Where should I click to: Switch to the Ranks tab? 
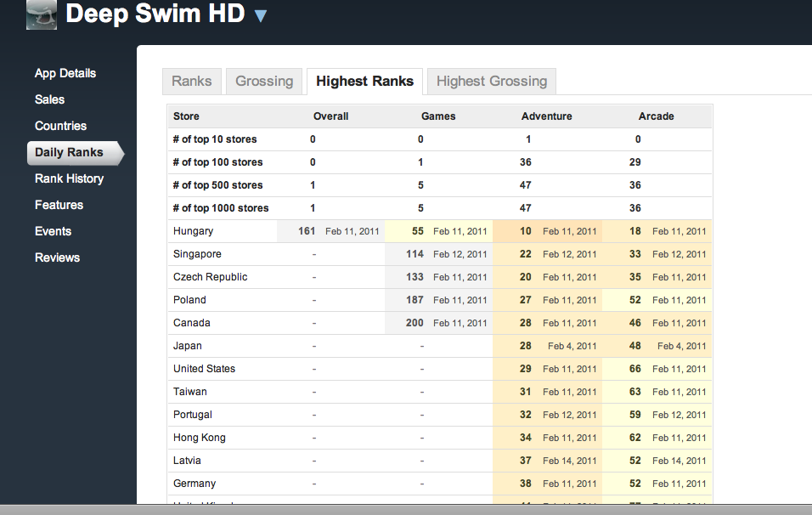click(192, 82)
